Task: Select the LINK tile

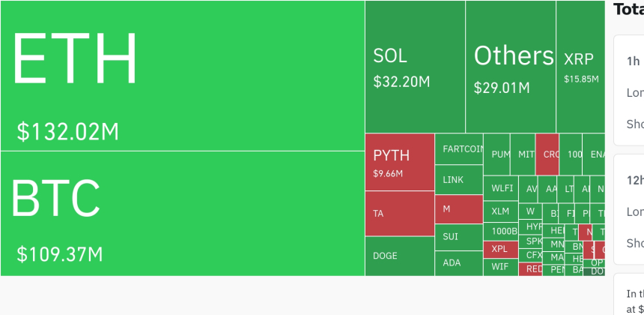Action: click(458, 180)
